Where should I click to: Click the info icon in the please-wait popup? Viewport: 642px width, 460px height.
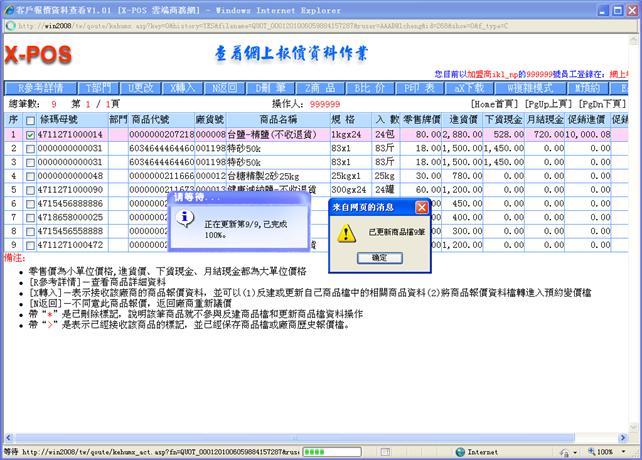pyautogui.click(x=185, y=217)
